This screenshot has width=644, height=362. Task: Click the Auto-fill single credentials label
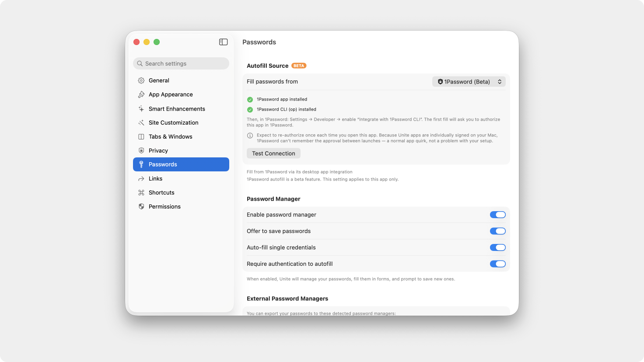tap(281, 247)
